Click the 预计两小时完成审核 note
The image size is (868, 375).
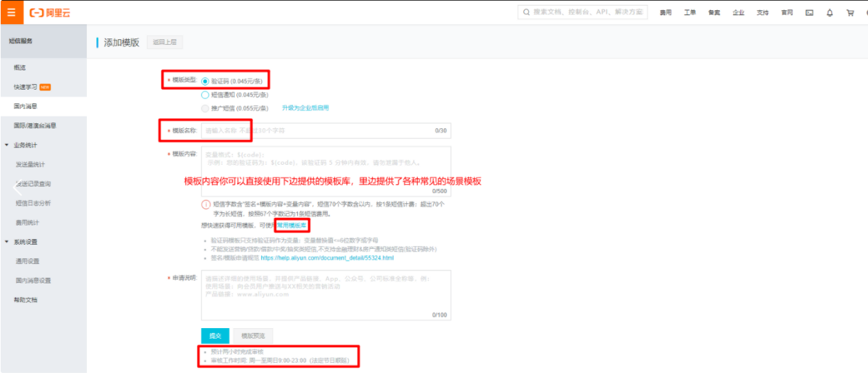(x=236, y=352)
